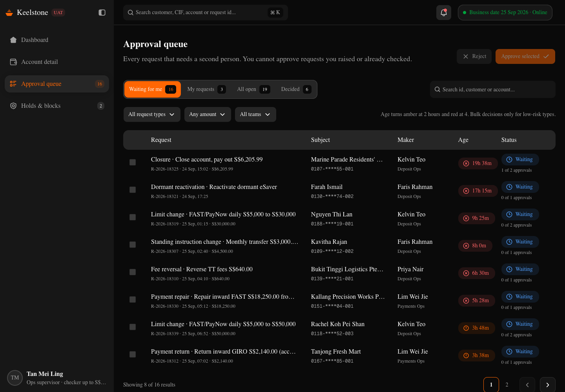Image resolution: width=565 pixels, height=392 pixels.
Task: Click the TM user avatar
Action: click(15, 378)
